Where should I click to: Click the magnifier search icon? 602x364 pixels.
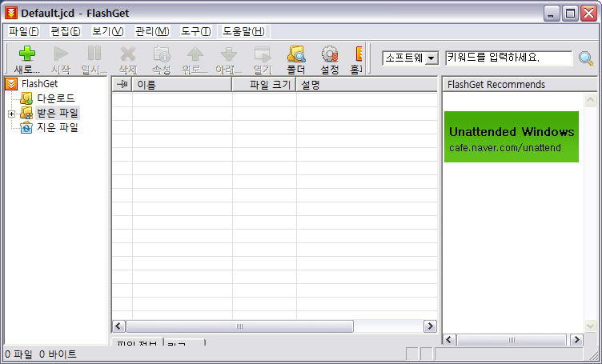point(586,58)
